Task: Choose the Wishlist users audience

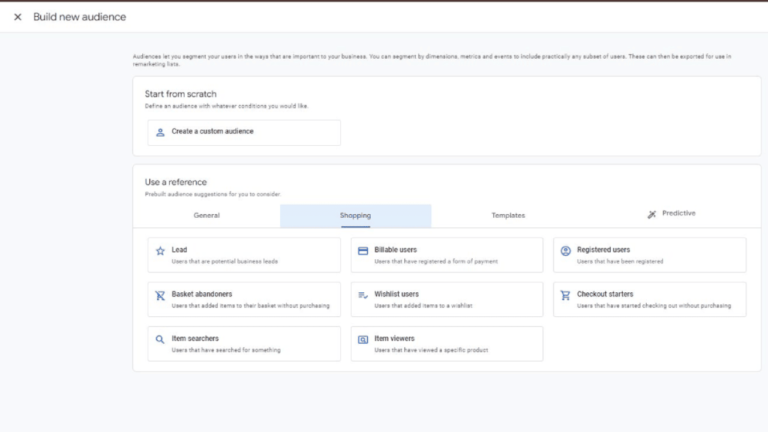Action: point(447,299)
